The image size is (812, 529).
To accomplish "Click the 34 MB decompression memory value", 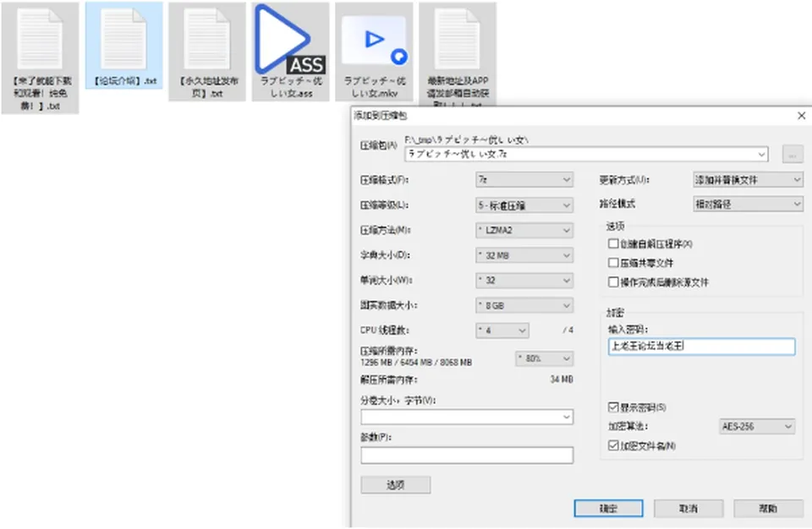I will (x=562, y=379).
